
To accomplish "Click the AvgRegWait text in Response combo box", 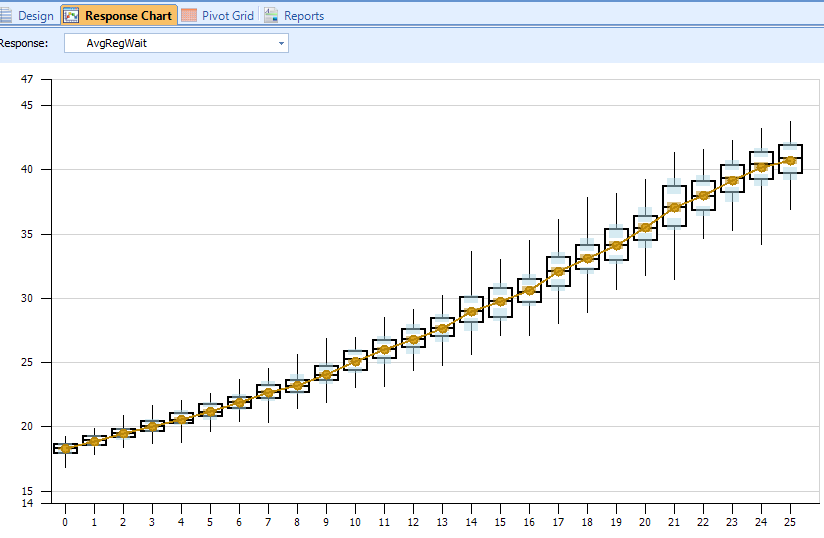I will 117,44.
